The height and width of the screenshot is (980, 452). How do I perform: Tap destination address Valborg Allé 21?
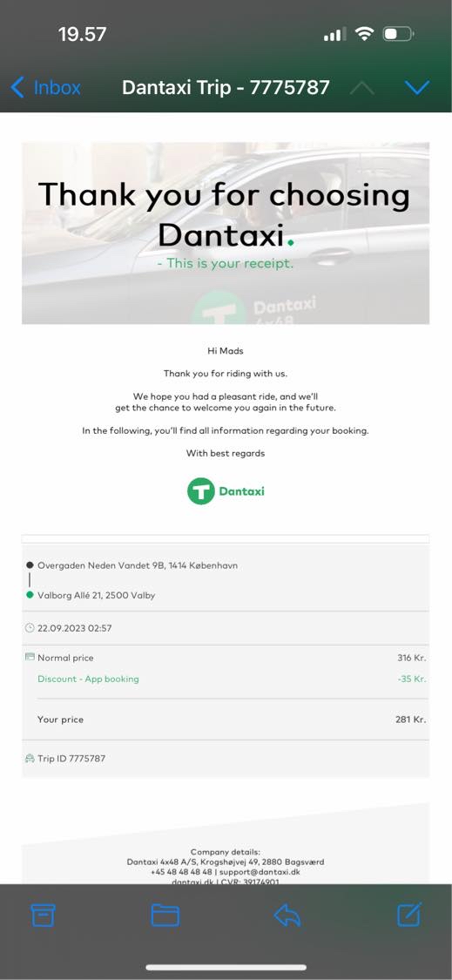[x=97, y=595]
